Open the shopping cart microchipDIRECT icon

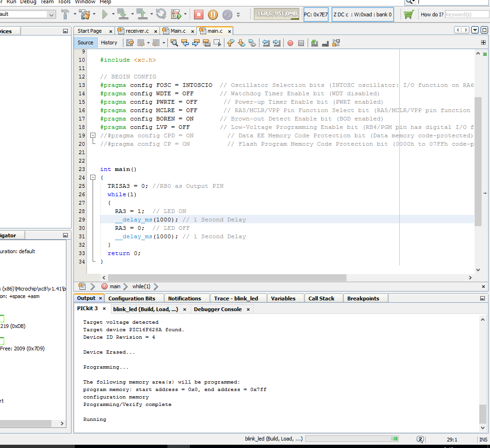pyautogui.click(x=409, y=14)
